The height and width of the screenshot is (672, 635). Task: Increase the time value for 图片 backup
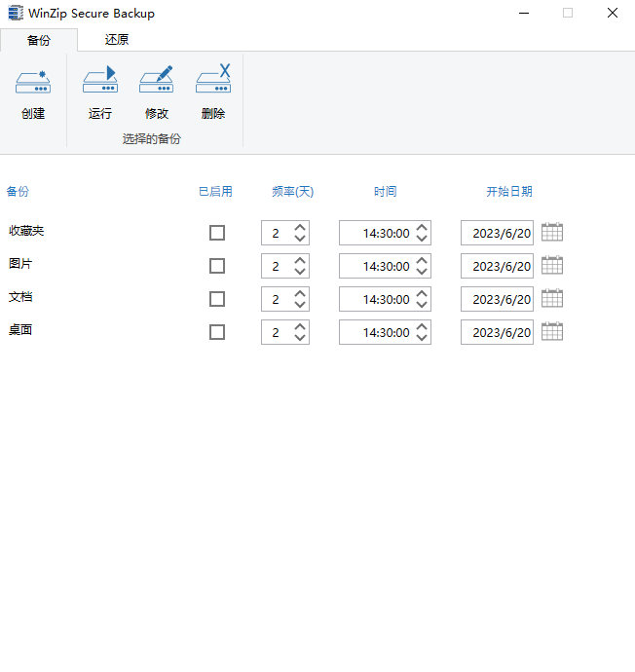tap(422, 261)
